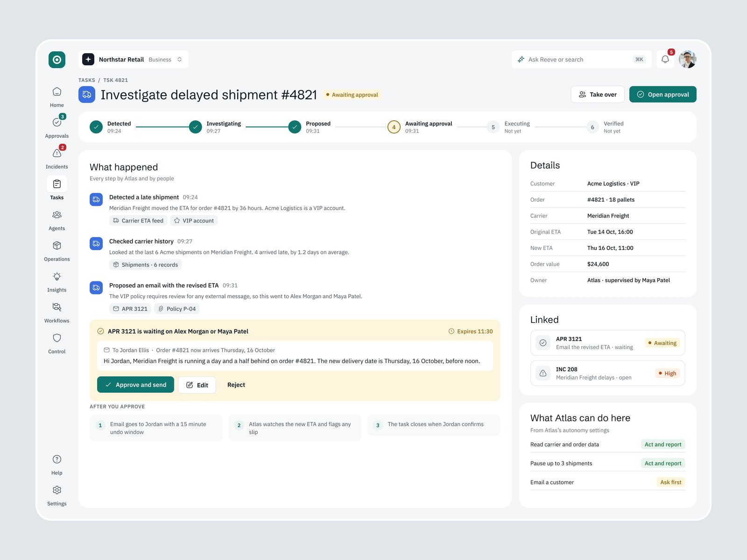Click Act and report for Pause shipments

pos(663,463)
